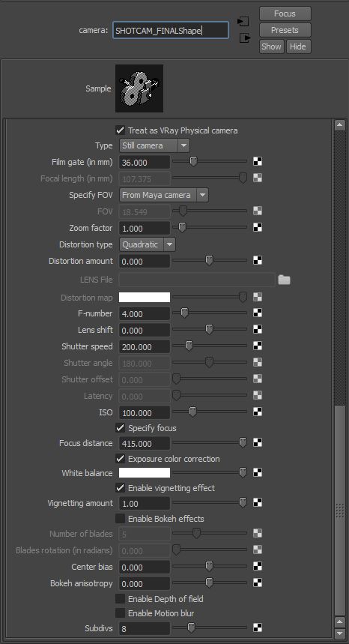349x644 pixels.
Task: Click the map button for Zoom factor
Action: (x=258, y=227)
